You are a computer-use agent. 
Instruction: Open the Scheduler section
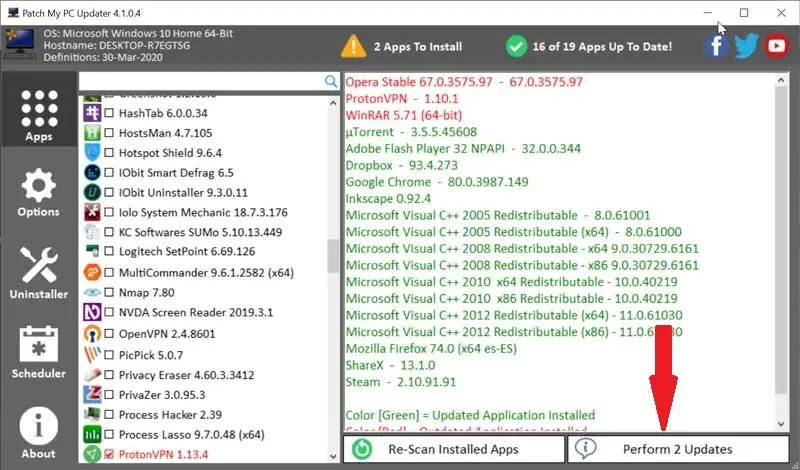(39, 352)
